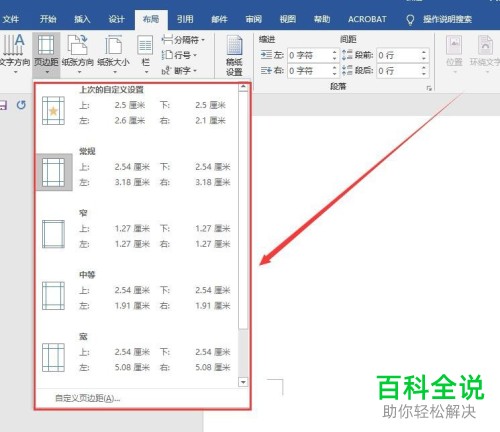Switch to the 帮助 tab
Screen dimensions: 500x432
point(322,19)
